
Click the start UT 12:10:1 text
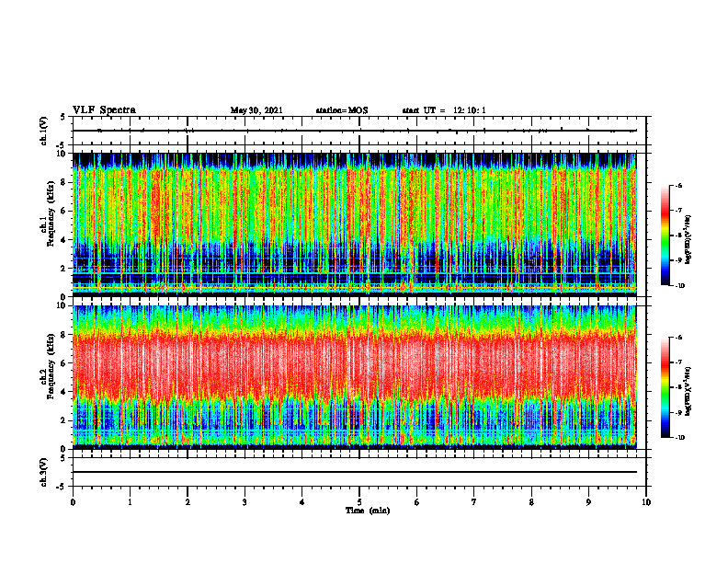pyautogui.click(x=444, y=110)
